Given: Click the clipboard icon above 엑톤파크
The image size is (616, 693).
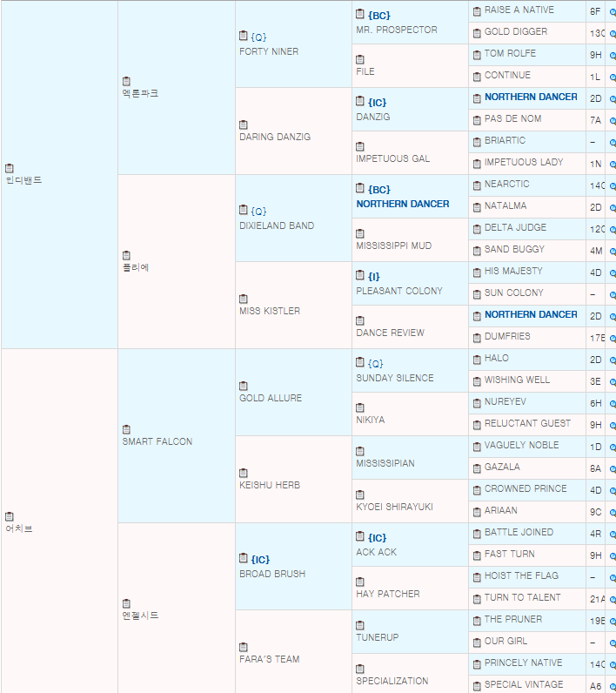Looking at the screenshot, I should 126,81.
